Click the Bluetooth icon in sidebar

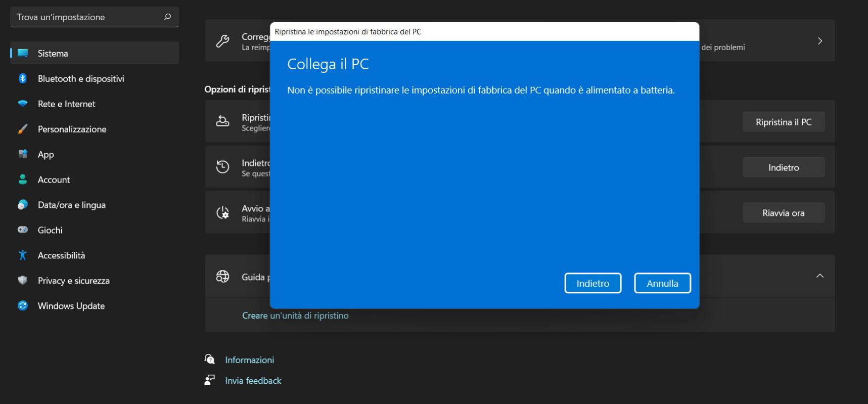23,78
